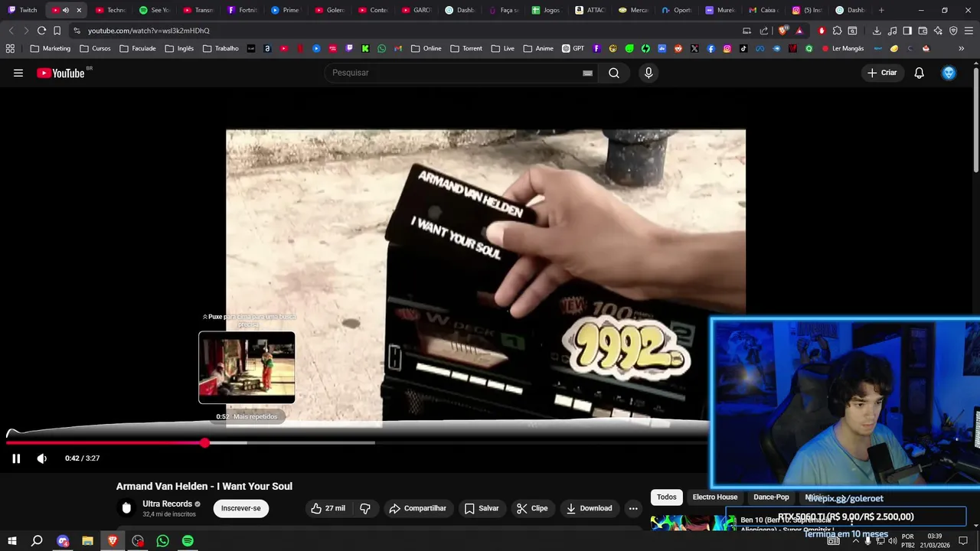This screenshot has width=980, height=551.
Task: Click the Inscrever-se subscribe button
Action: [241, 508]
